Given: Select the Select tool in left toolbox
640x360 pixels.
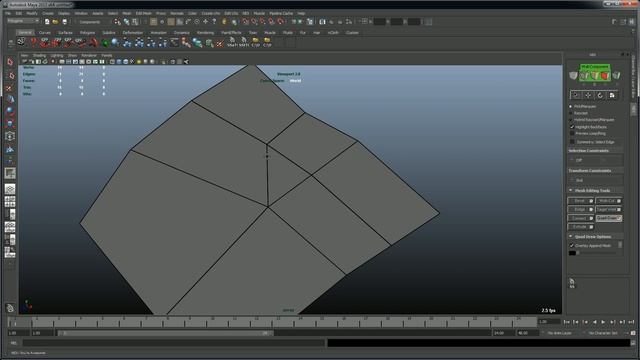Looking at the screenshot, I should click(x=10, y=62).
